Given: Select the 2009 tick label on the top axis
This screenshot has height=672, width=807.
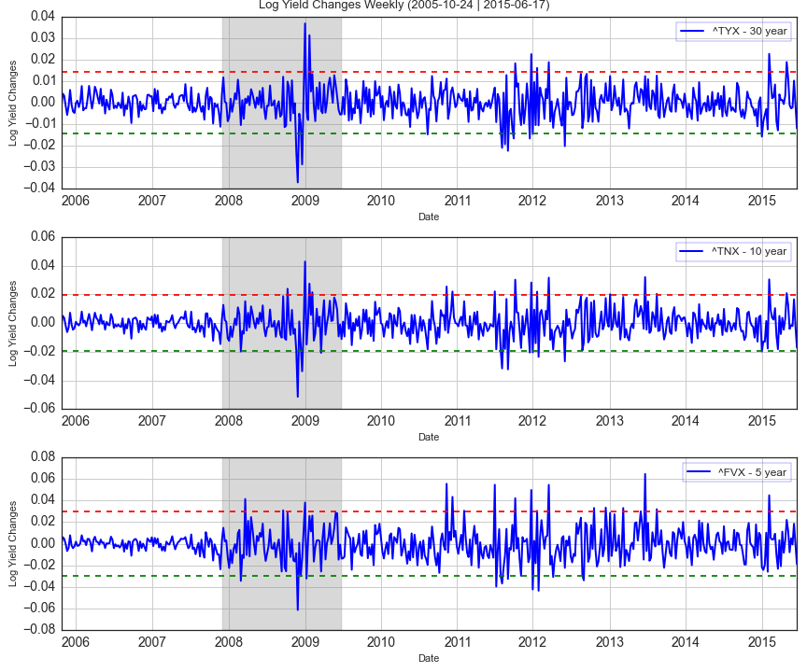Looking at the screenshot, I should [x=306, y=201].
